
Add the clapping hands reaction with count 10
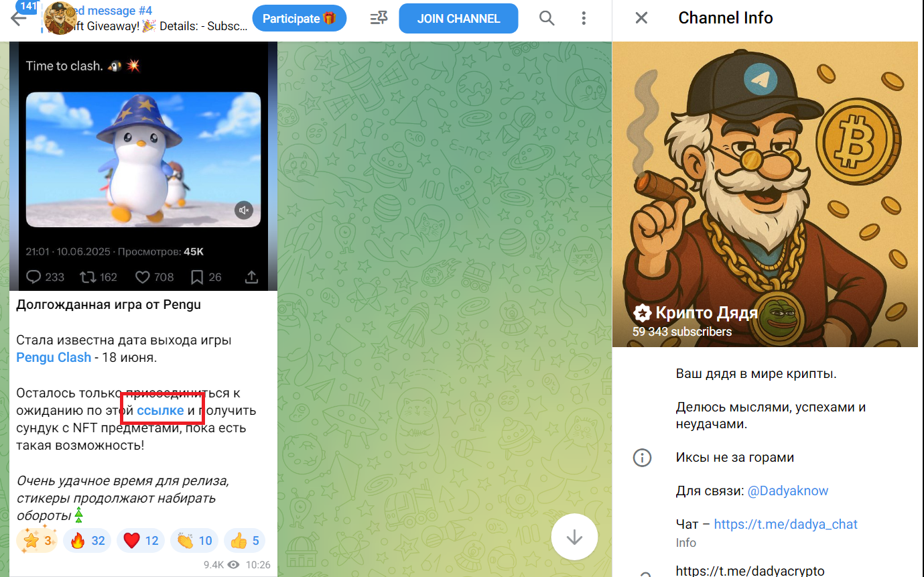[x=194, y=540]
